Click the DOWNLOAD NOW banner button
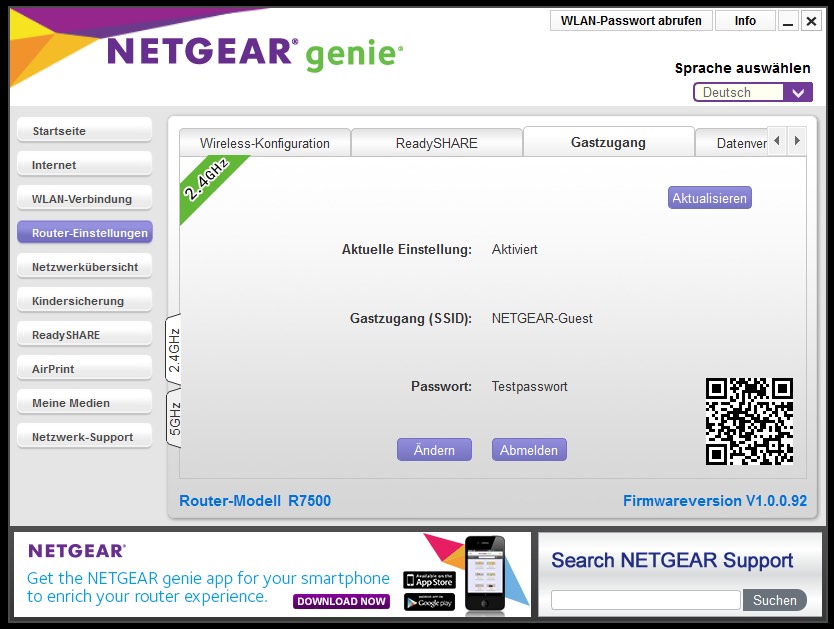The image size is (834, 629). pyautogui.click(x=341, y=601)
